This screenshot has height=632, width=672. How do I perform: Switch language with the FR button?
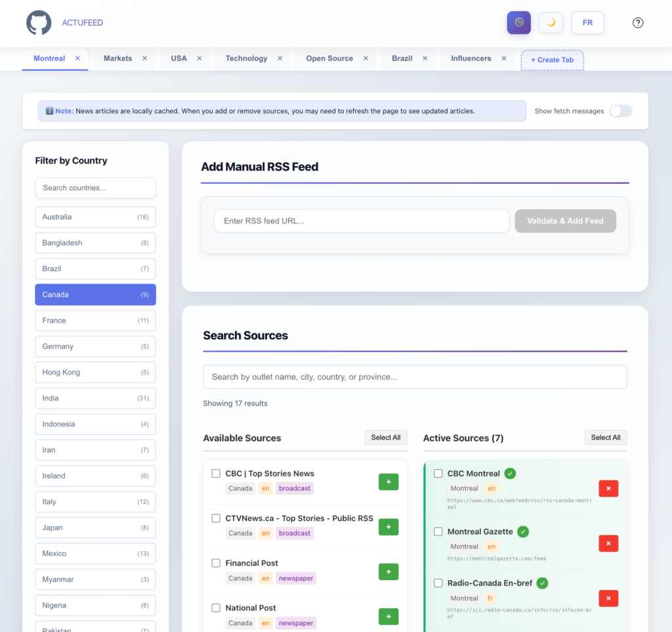tap(587, 22)
